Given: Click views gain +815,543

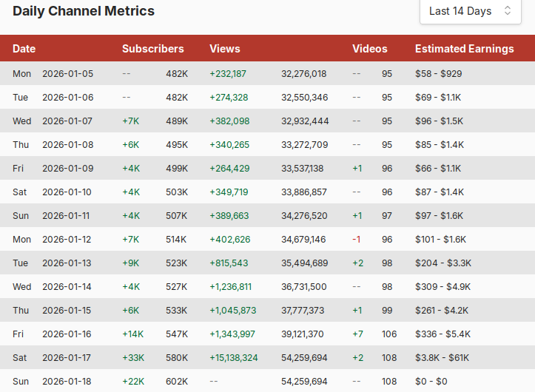Looking at the screenshot, I should (x=229, y=263).
